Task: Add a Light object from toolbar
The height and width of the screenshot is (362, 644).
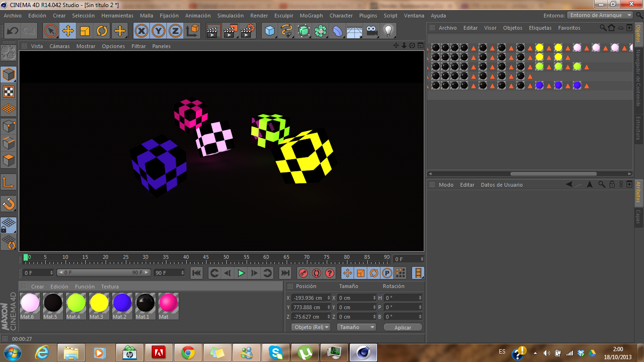Action: pos(388,31)
